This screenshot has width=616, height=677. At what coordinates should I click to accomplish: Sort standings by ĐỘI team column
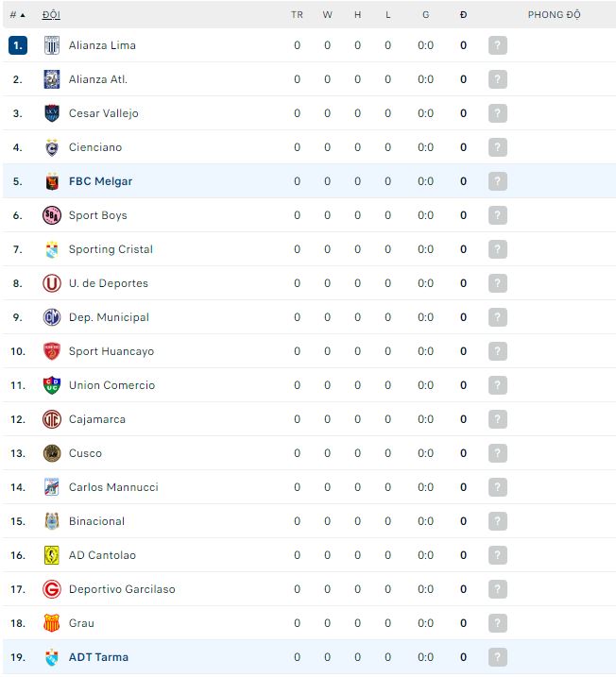coord(51,15)
